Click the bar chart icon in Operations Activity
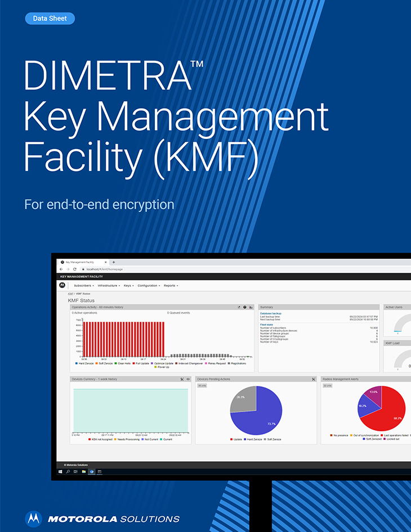This screenshot has height=532, width=411. pos(251,307)
